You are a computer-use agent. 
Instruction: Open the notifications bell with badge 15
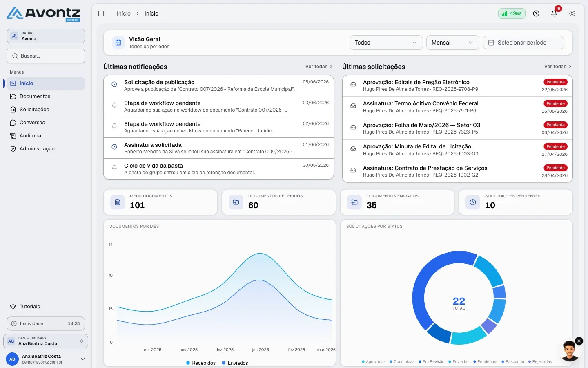(x=554, y=13)
